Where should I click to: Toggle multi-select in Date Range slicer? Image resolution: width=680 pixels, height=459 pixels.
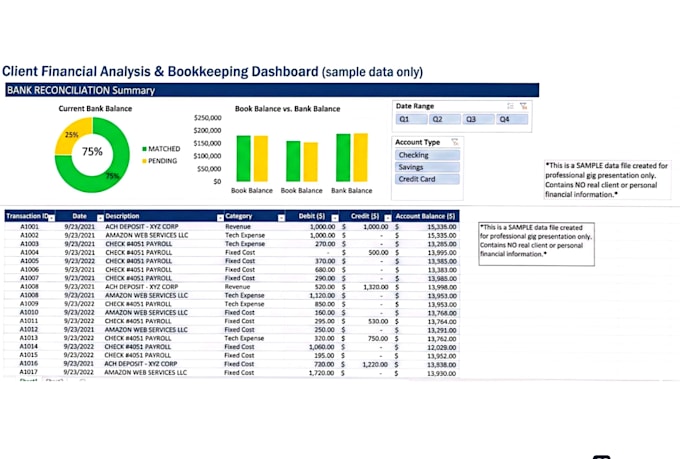pyautogui.click(x=510, y=106)
